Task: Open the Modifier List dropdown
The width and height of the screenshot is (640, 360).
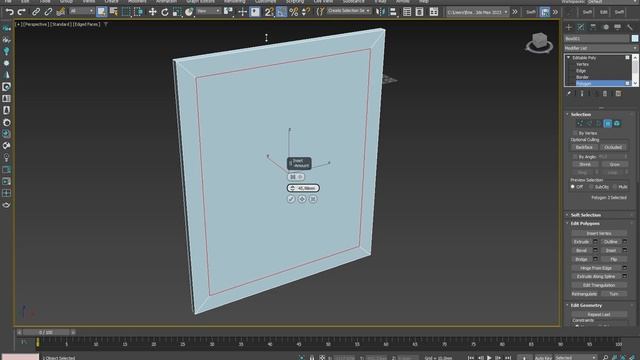Action: (x=601, y=48)
